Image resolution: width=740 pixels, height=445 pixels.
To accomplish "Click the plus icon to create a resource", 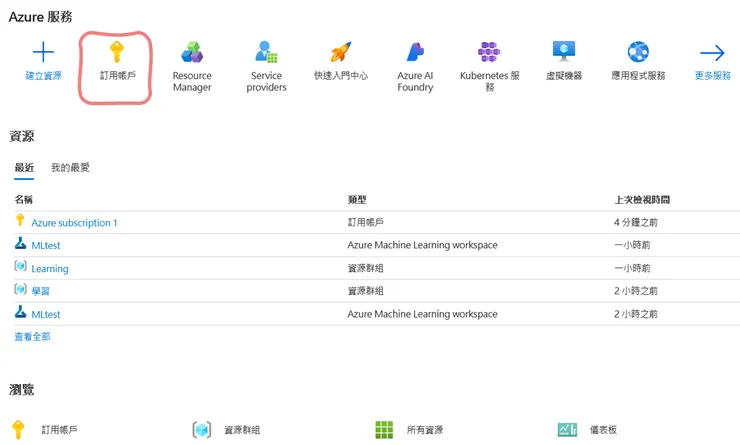I will click(43, 51).
